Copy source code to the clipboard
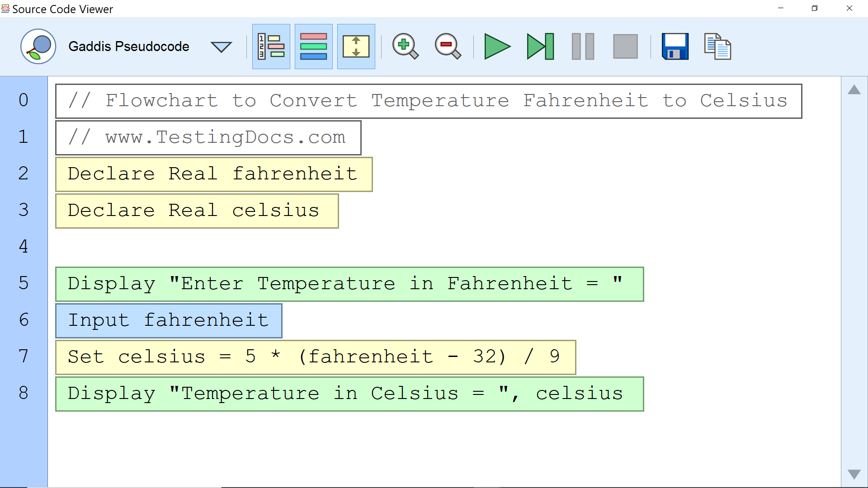Image resolution: width=868 pixels, height=488 pixels. click(717, 47)
